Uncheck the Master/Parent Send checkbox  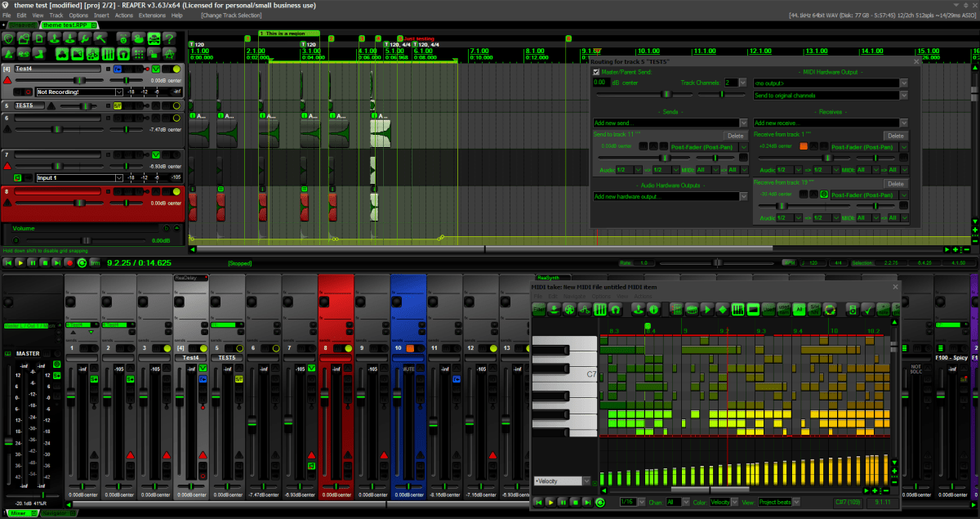[x=596, y=72]
